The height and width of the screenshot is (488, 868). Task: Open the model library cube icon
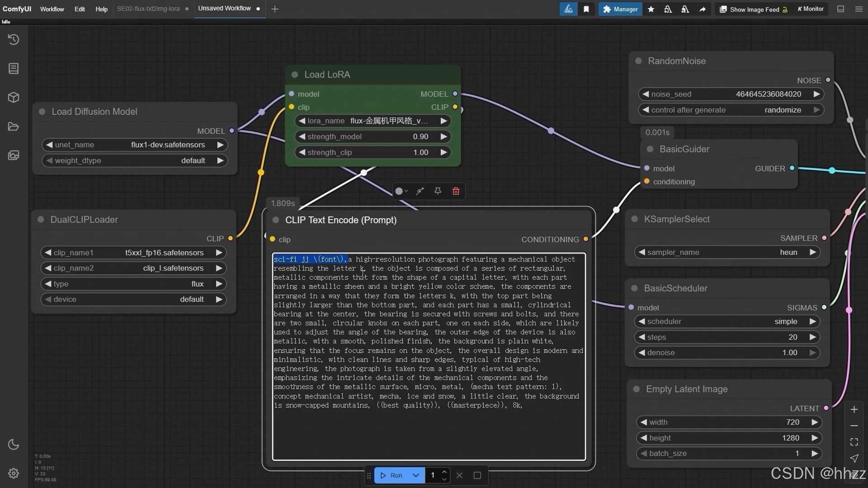(x=14, y=97)
